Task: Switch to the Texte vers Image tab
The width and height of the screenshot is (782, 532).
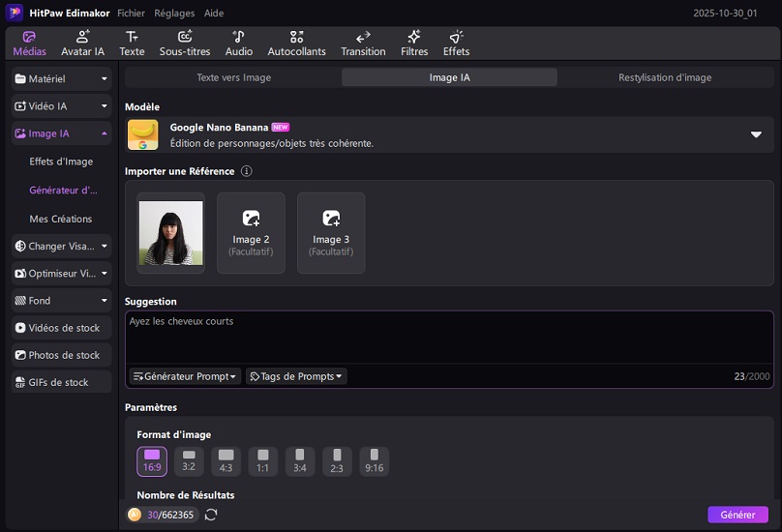Action: (x=233, y=77)
